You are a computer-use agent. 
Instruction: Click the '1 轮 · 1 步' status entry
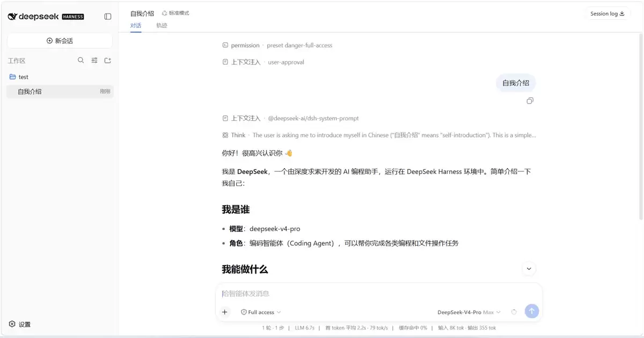[273, 328]
